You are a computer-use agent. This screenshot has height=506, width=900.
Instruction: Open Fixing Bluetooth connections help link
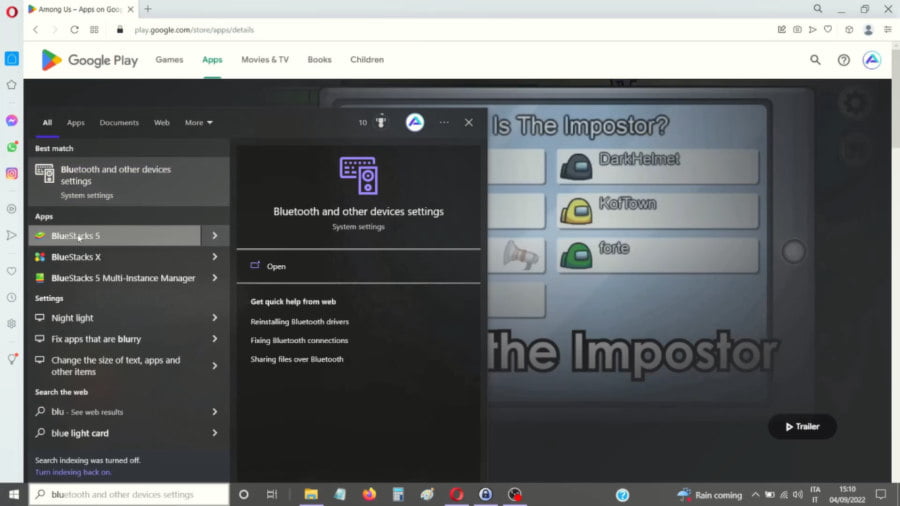pos(299,340)
